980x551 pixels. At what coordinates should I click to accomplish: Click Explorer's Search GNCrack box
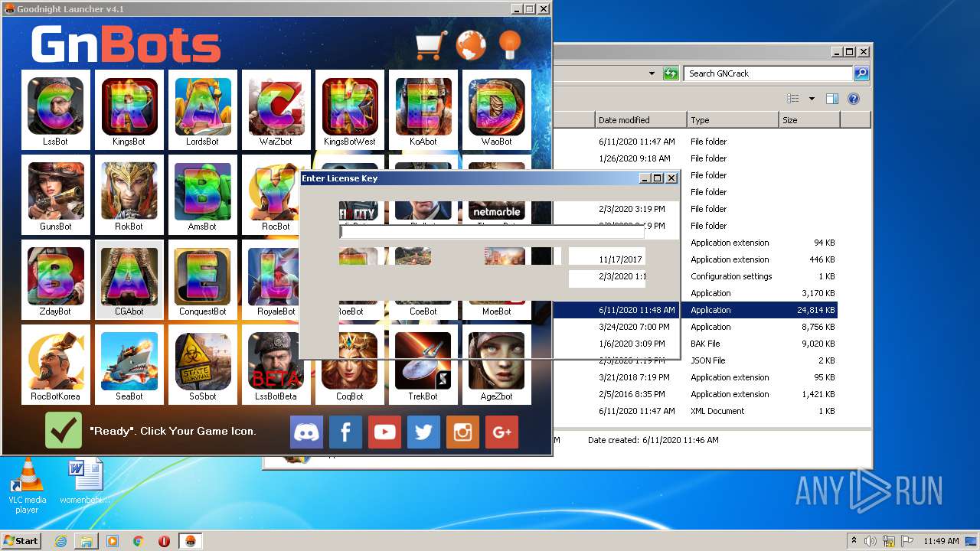pyautogui.click(x=768, y=73)
